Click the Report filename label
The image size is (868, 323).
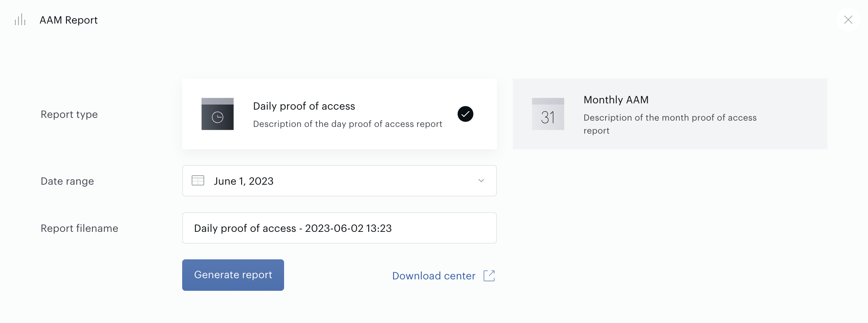point(79,228)
